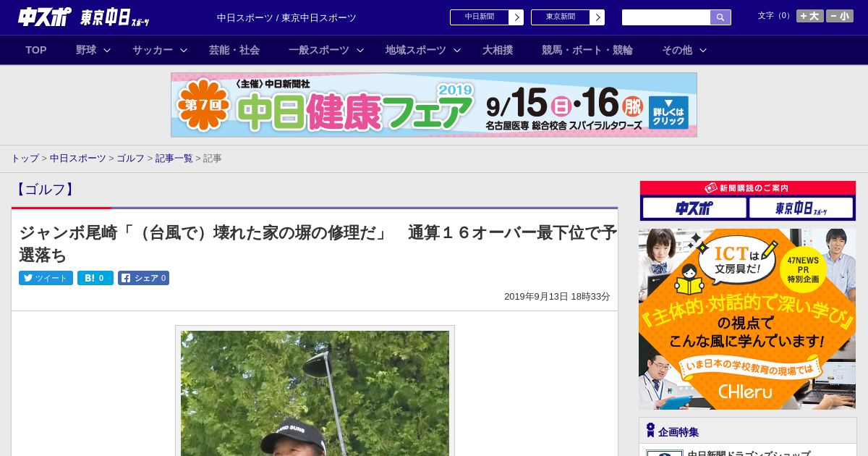Click the golfer article photo
Image resolution: width=868 pixels, height=456 pixels.
[315, 393]
